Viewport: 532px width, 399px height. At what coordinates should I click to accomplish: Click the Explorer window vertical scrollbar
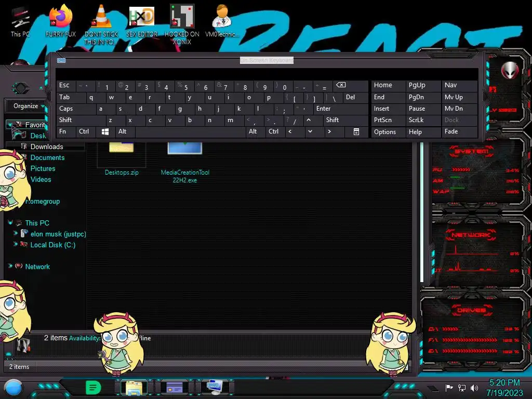point(422,212)
